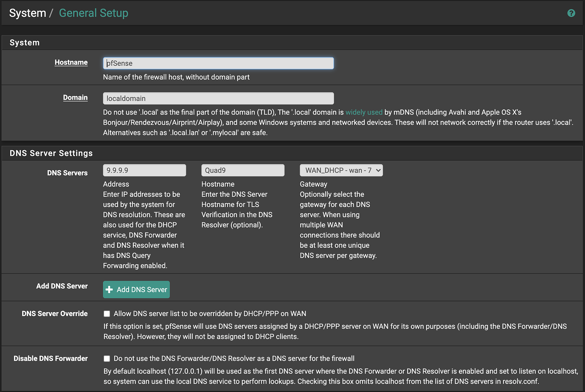Click the Hostname label link
The image size is (585, 392).
click(71, 62)
